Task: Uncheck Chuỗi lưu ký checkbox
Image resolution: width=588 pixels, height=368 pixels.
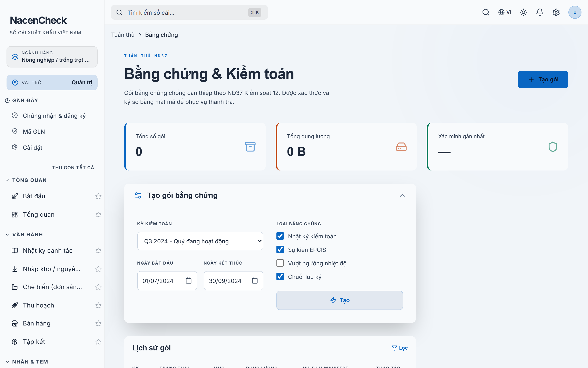Action: (280, 276)
